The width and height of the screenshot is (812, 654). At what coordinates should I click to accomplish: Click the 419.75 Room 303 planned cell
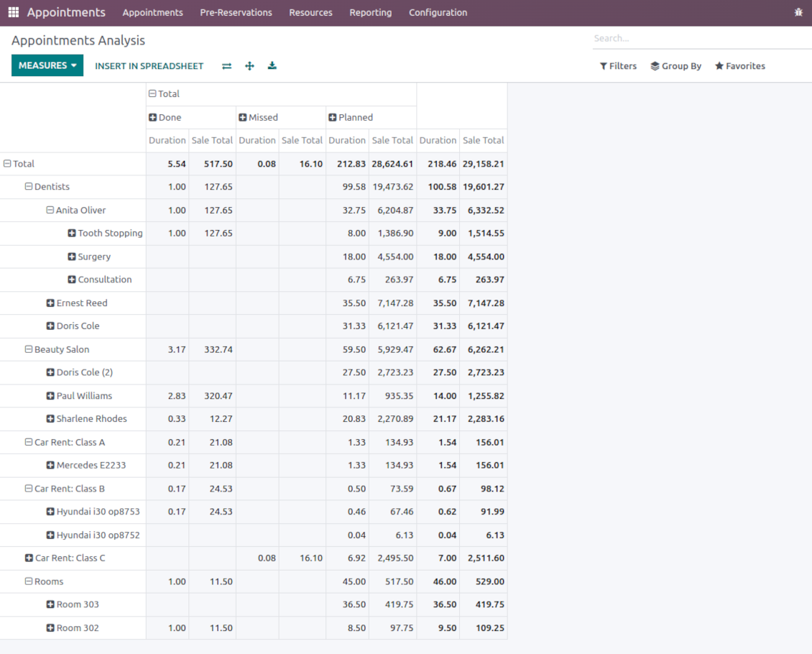pyautogui.click(x=392, y=604)
